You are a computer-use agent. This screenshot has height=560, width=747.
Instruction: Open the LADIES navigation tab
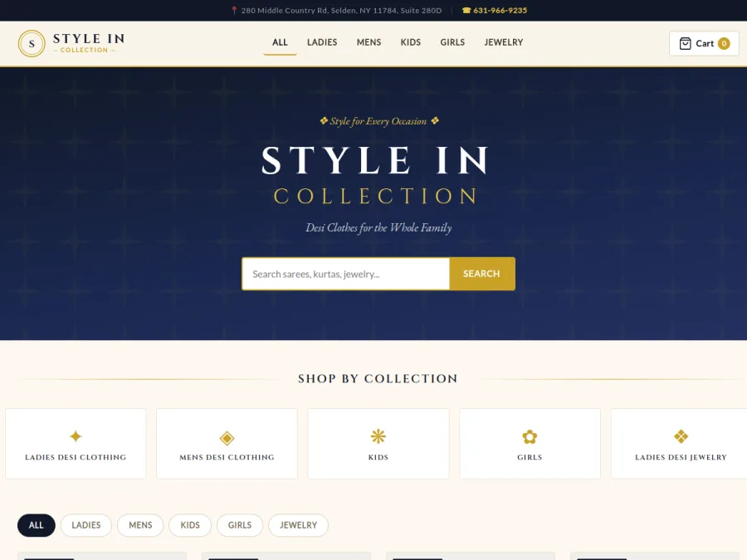(322, 42)
